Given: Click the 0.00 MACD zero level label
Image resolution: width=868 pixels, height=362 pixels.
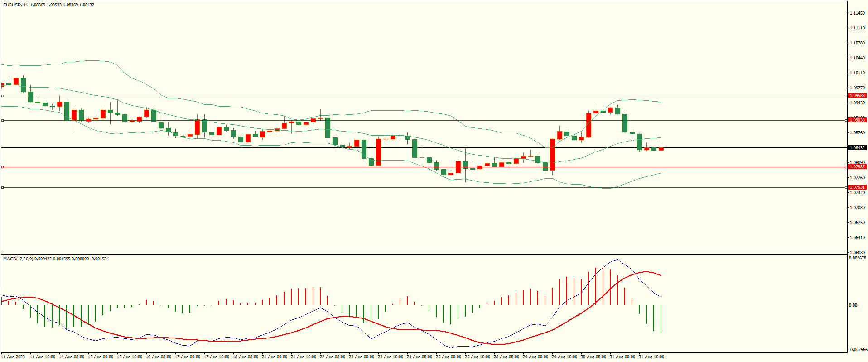Looking at the screenshot, I should coord(853,305).
